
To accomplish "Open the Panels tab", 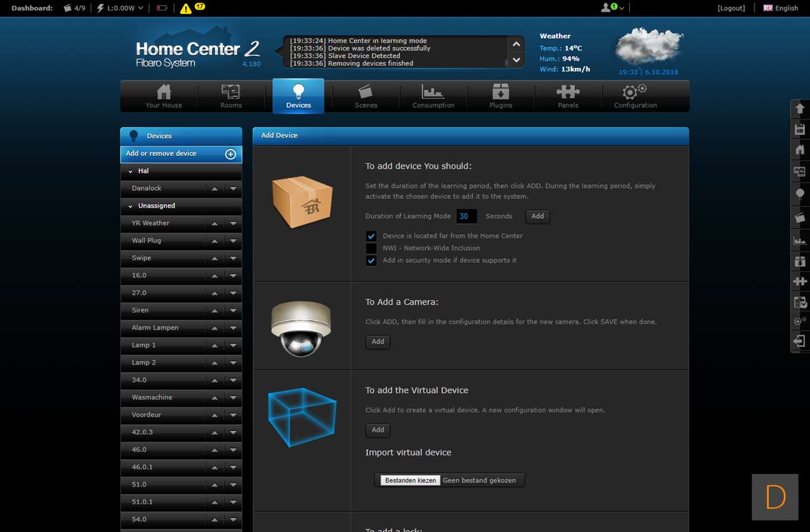I will (568, 97).
